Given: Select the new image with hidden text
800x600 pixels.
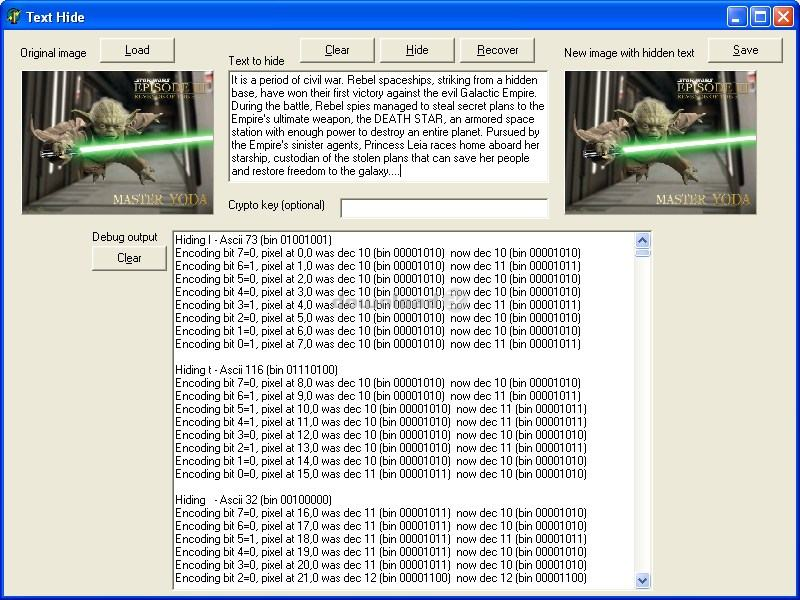Looking at the screenshot, I should 660,142.
